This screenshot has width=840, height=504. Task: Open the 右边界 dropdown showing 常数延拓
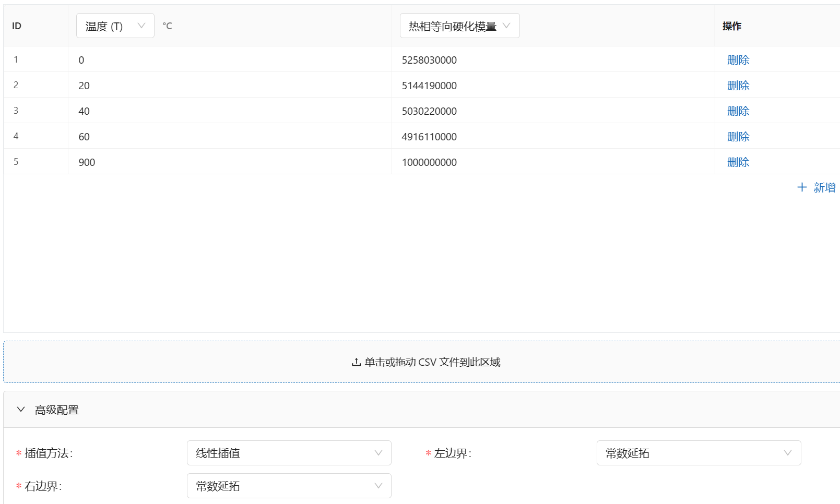(289, 486)
